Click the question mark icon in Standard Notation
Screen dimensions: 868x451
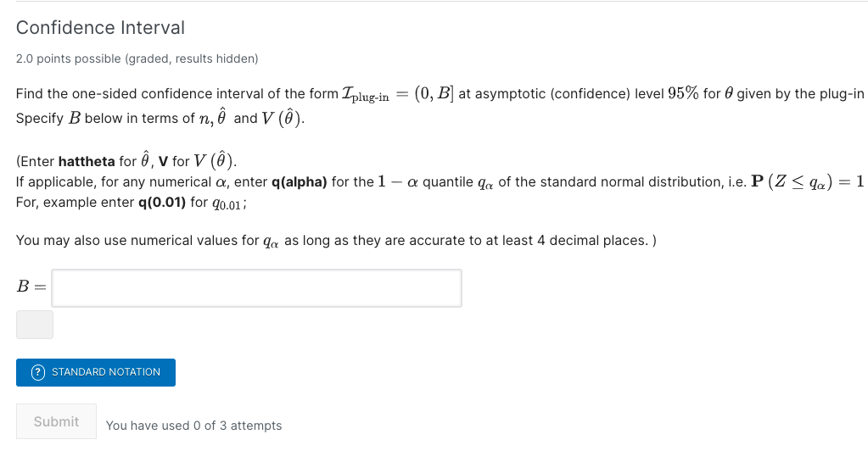click(37, 372)
